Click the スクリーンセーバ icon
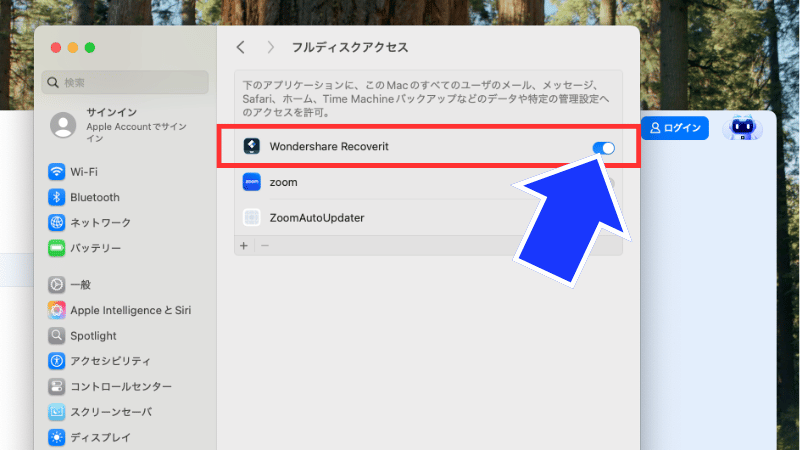800x450 pixels. [57, 412]
